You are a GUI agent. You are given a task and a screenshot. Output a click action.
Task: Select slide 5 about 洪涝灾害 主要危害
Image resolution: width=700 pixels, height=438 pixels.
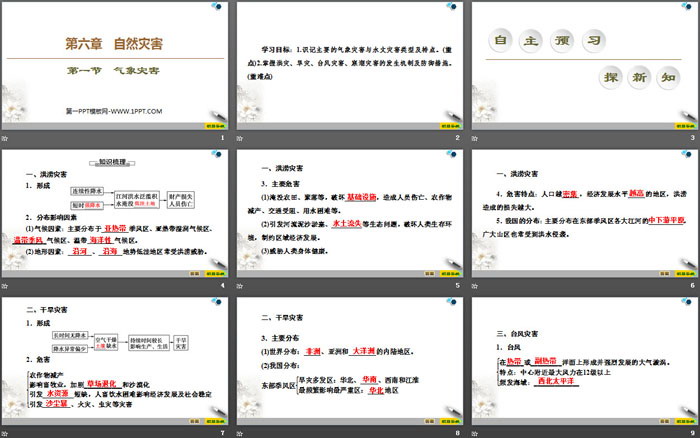(x=349, y=210)
